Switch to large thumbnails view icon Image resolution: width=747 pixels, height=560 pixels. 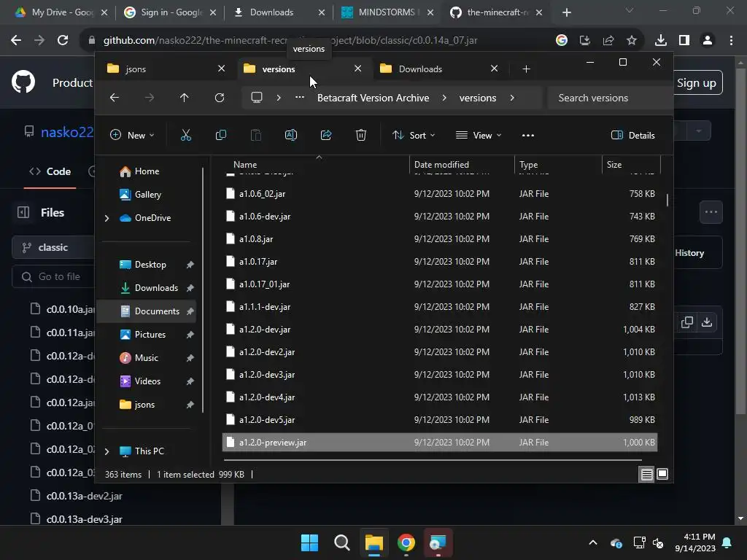[x=662, y=474]
